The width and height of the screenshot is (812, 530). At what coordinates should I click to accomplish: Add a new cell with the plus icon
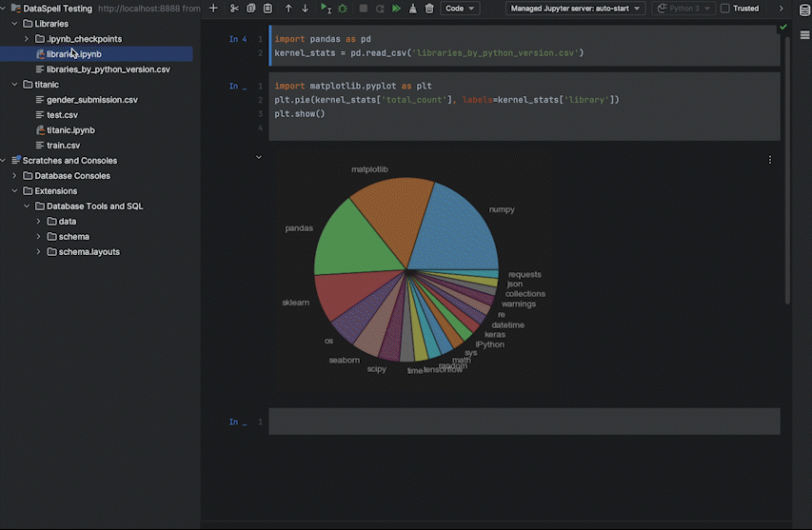(x=213, y=9)
